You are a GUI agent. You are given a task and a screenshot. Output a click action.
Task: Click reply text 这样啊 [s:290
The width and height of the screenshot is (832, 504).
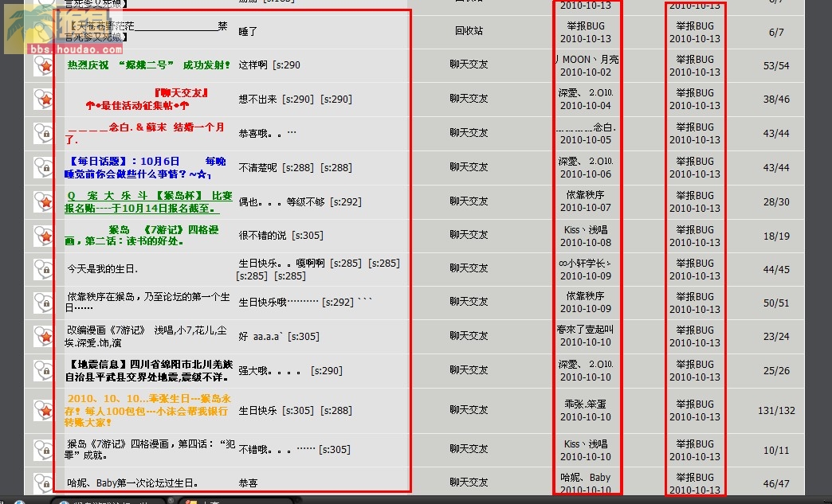(x=269, y=65)
